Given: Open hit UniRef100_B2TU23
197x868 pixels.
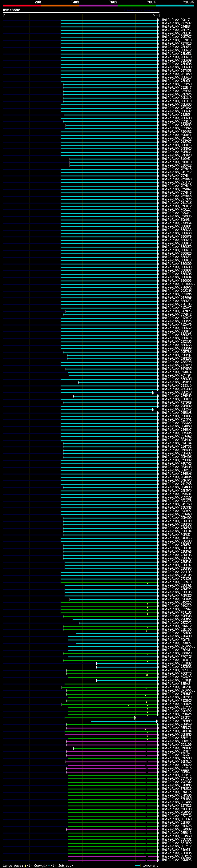Looking at the screenshot, I should click(176, 806).
